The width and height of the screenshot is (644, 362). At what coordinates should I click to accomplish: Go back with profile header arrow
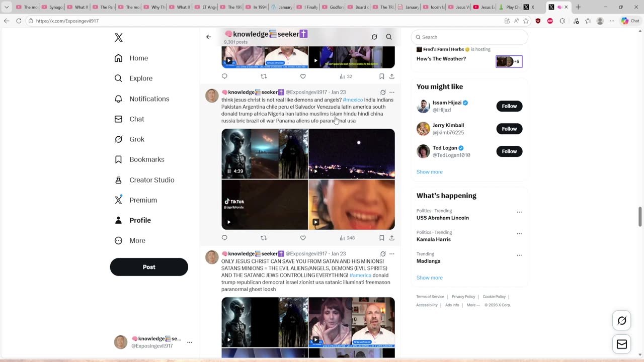[209, 37]
